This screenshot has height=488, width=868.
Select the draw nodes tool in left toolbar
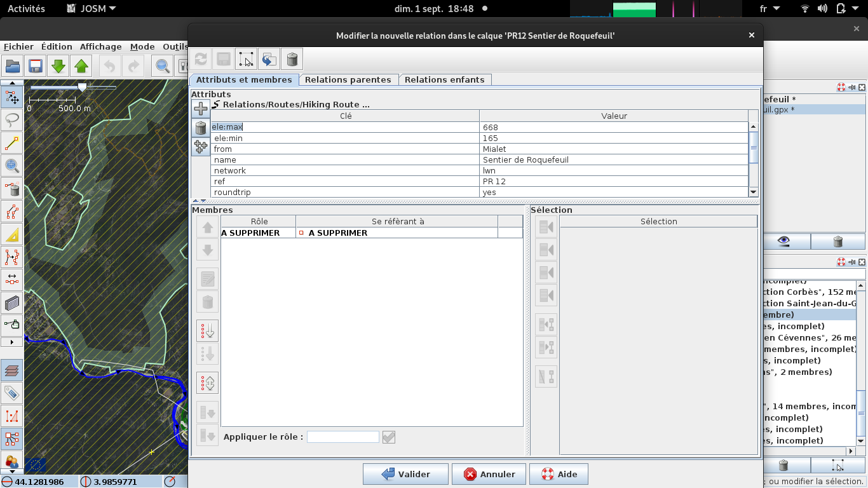point(11,143)
